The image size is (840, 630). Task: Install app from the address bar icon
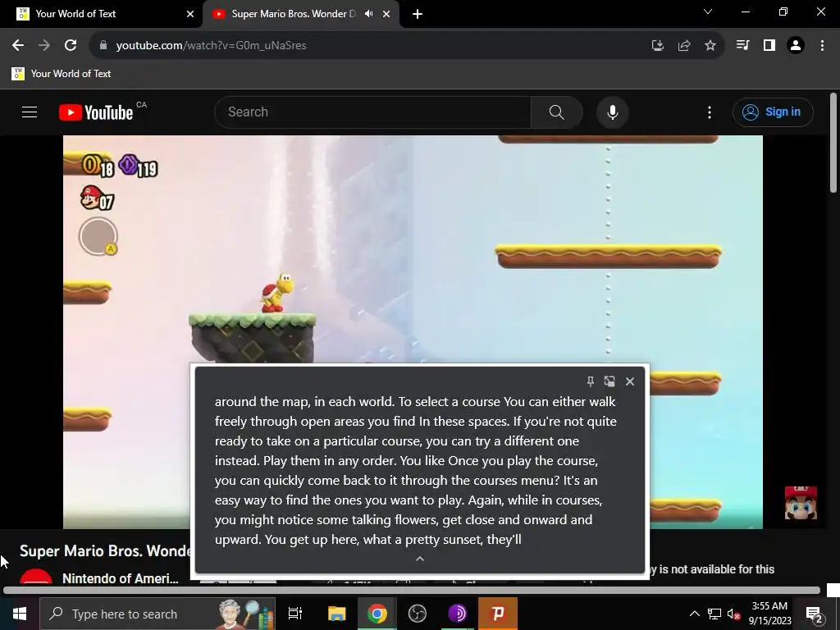pyautogui.click(x=658, y=46)
